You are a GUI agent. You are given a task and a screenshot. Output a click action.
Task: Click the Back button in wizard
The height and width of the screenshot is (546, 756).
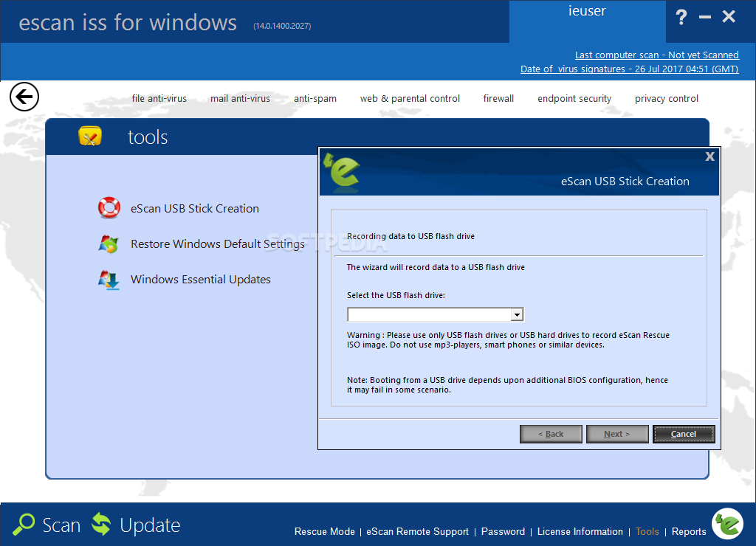click(551, 434)
